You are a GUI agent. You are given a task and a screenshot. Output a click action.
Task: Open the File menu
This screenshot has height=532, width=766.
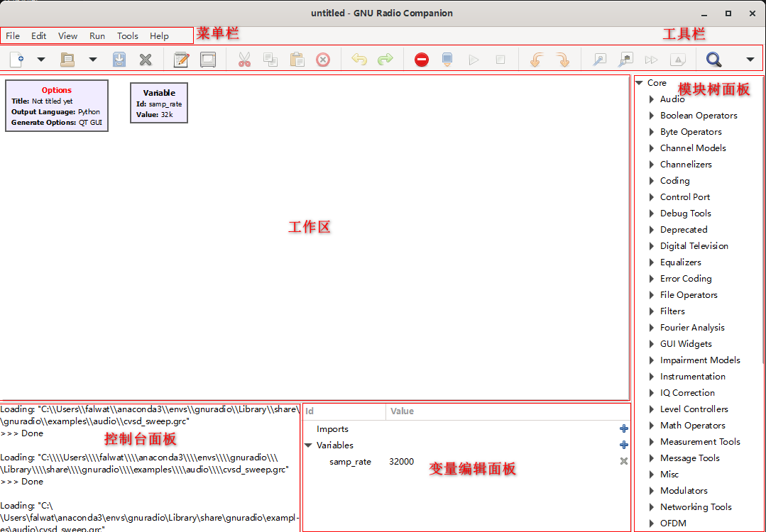[13, 35]
